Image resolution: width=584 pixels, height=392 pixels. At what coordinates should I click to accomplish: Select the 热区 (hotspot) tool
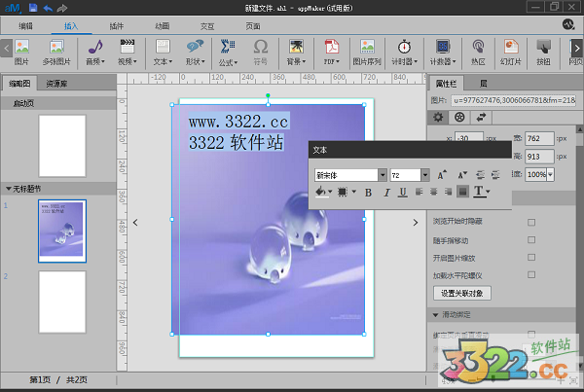(x=478, y=50)
